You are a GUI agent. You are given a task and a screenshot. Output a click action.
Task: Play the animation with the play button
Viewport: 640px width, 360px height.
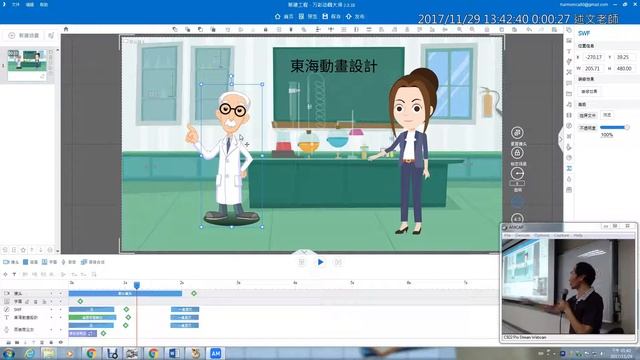coord(320,262)
